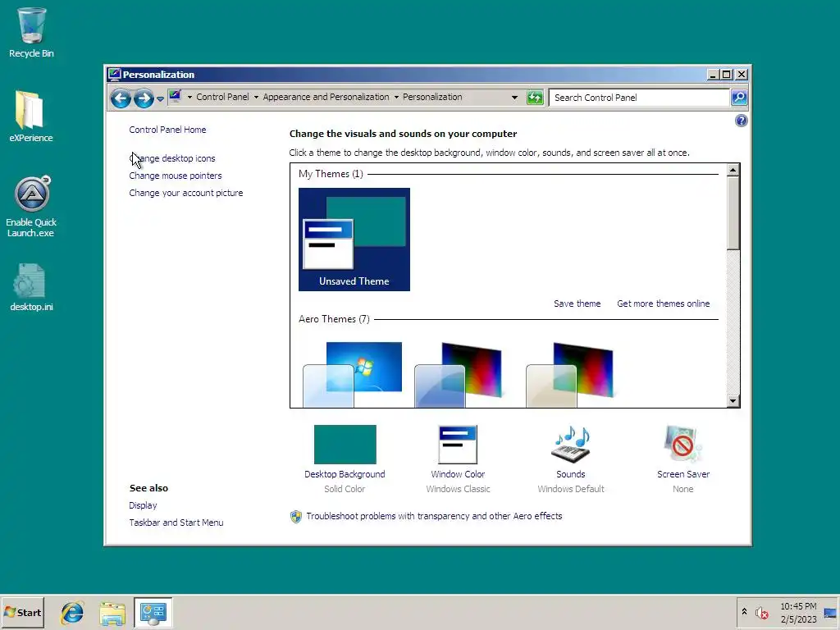Expand dropdown arrow before Control Panel breadcrumb

tap(189, 97)
